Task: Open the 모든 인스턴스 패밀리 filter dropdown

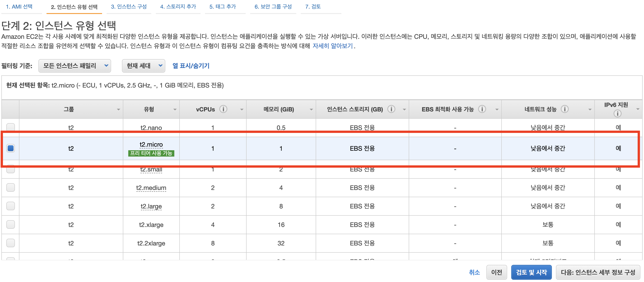Action: coord(75,66)
